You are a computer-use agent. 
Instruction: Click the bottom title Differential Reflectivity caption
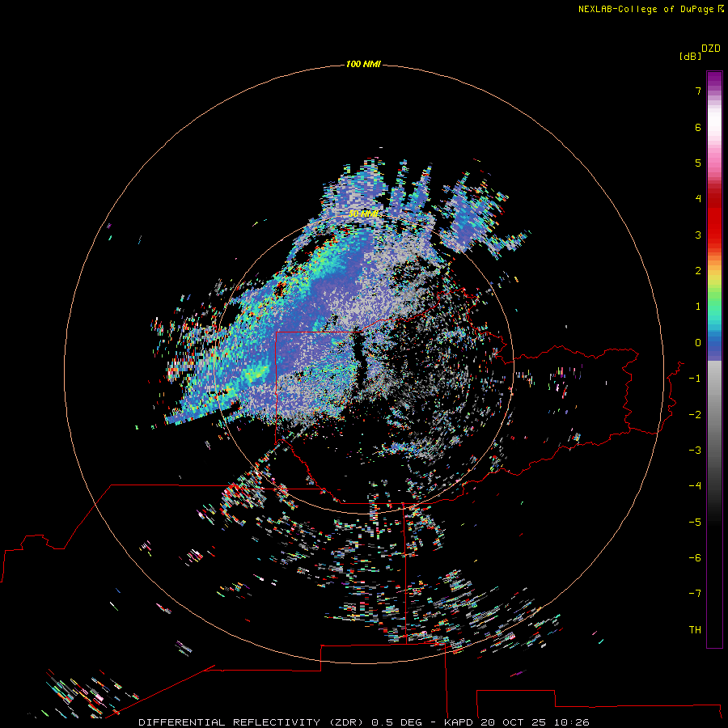pos(363,722)
